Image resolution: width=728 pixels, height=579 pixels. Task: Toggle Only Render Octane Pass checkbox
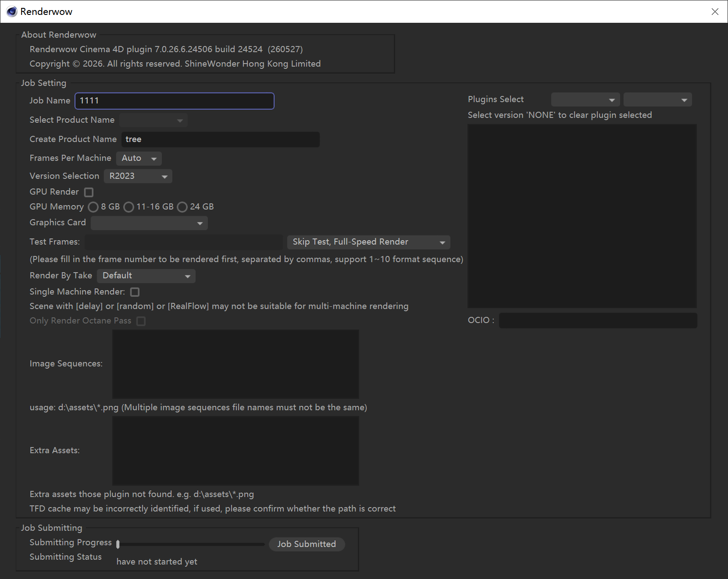141,321
